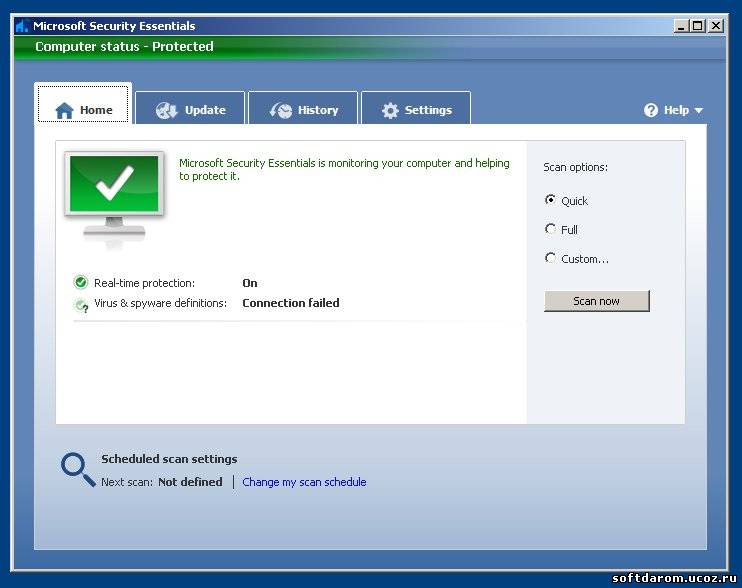Viewport: 742px width, 588px height.
Task: Click the globe icon on Update tab
Action: 167,110
